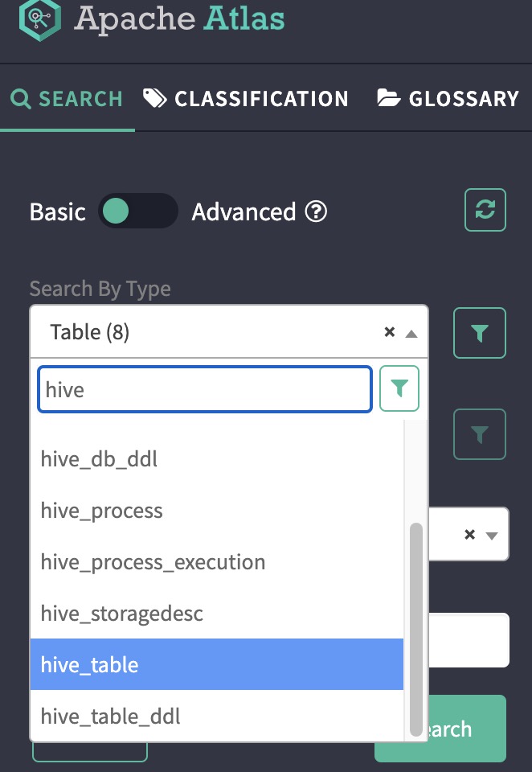Click the Table (8) selected type box

(x=229, y=332)
